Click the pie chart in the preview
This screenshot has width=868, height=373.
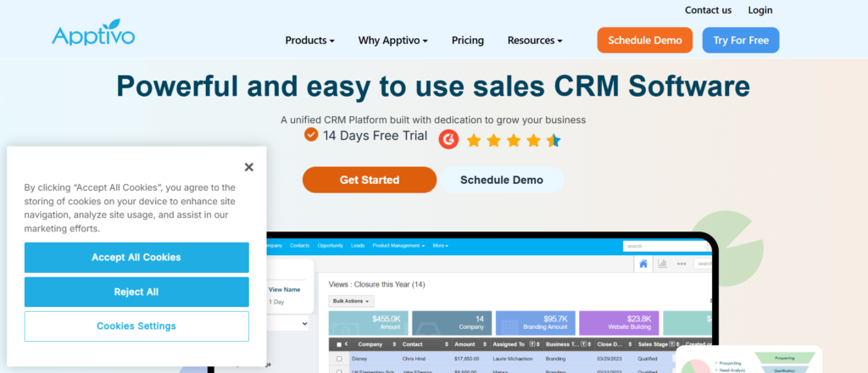point(696,364)
